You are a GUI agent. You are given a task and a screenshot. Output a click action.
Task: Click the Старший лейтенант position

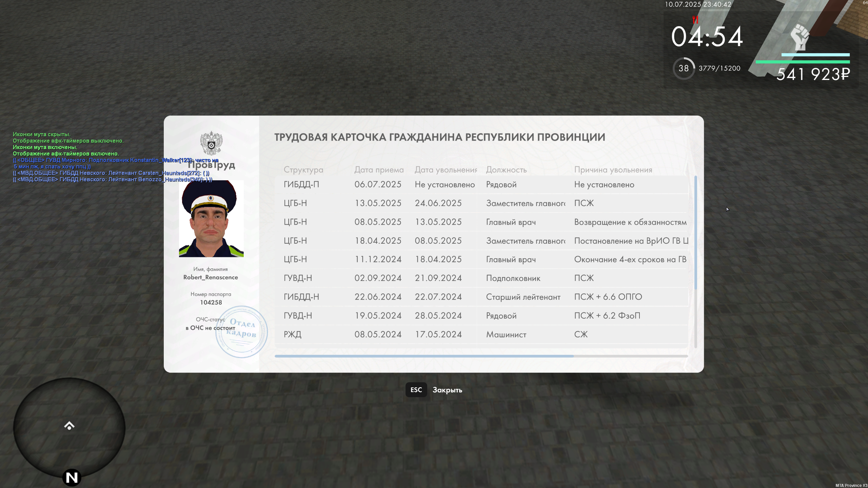[523, 297]
